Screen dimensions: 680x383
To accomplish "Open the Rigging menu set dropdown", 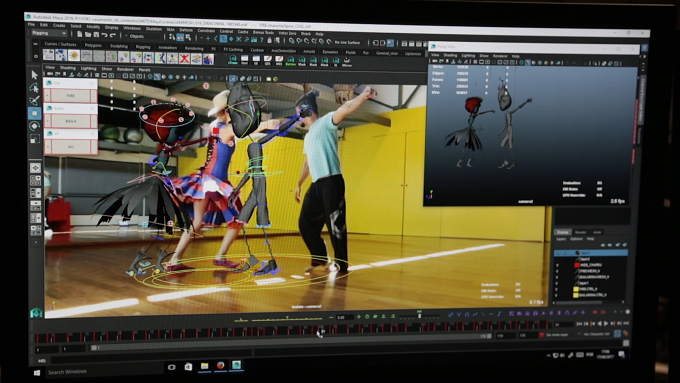I will pyautogui.click(x=49, y=33).
